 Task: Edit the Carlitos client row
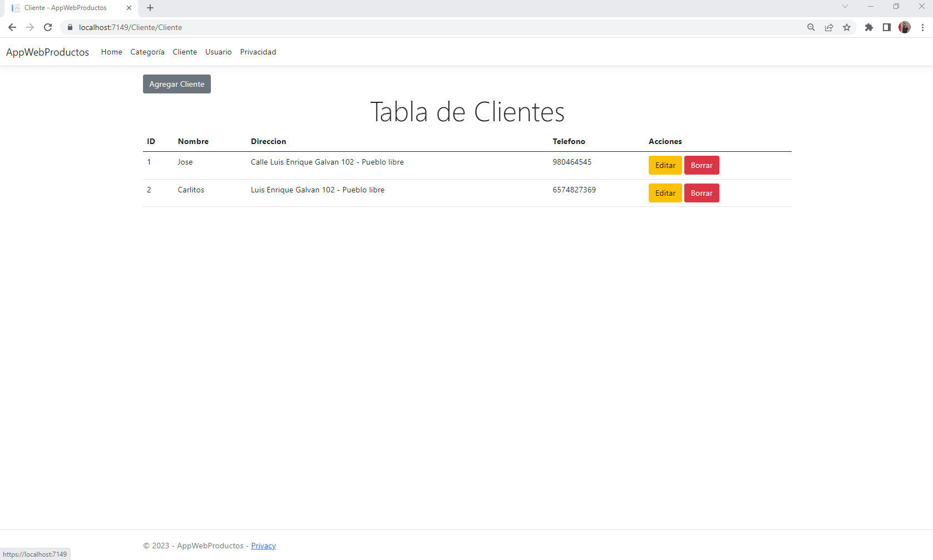pos(665,193)
